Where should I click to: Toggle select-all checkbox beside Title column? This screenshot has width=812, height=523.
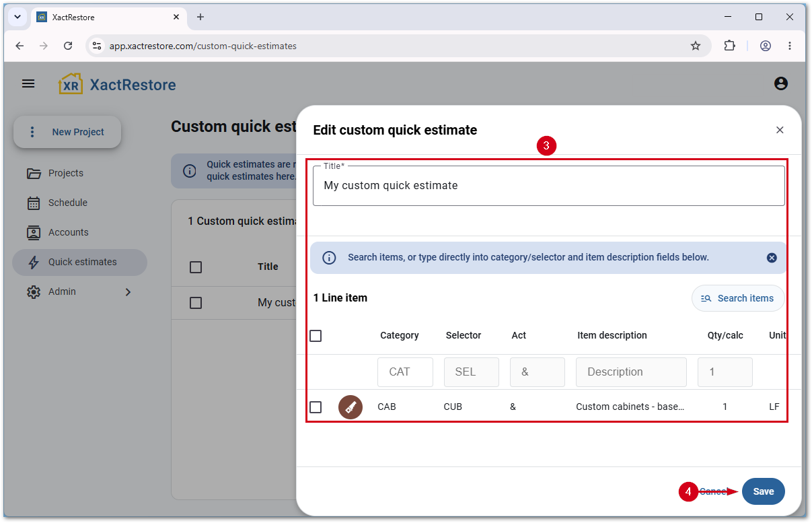[x=196, y=267]
